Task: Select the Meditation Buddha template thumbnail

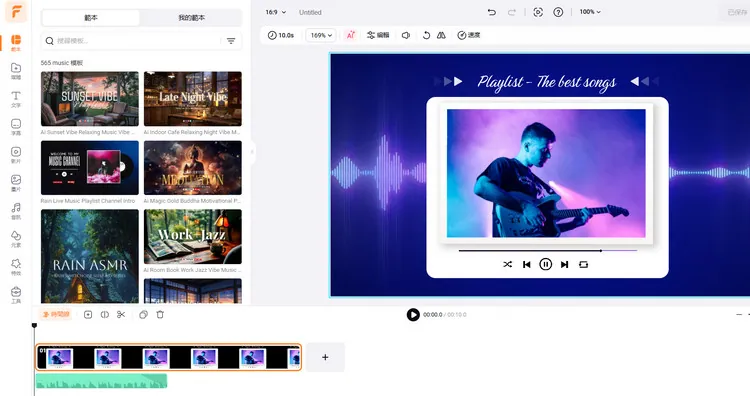Action: 193,167
